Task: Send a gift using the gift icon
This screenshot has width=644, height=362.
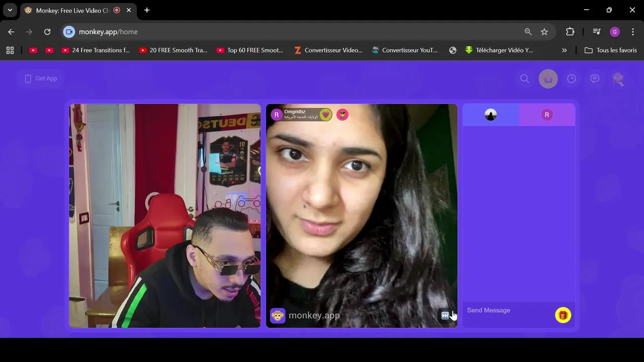Action: click(563, 315)
